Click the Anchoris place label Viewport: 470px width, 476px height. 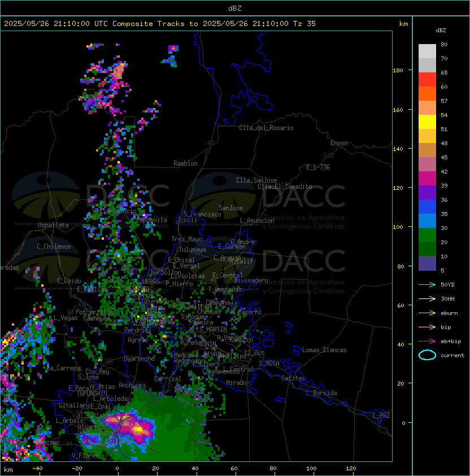tap(132, 385)
